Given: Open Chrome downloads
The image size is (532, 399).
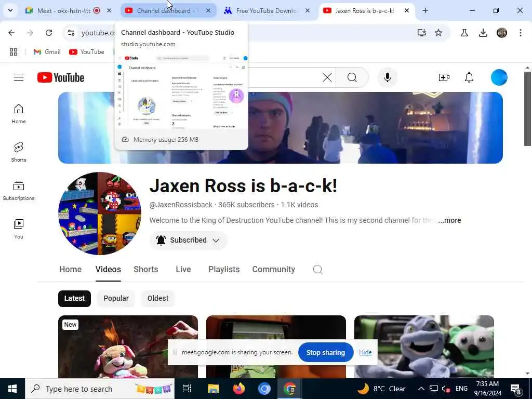Looking at the screenshot, I should point(483,33).
